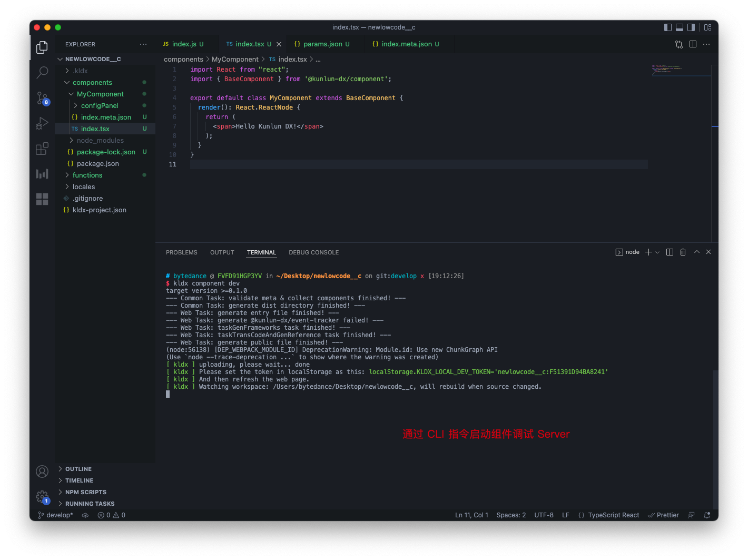Open the Search view in activity bar

[x=42, y=72]
